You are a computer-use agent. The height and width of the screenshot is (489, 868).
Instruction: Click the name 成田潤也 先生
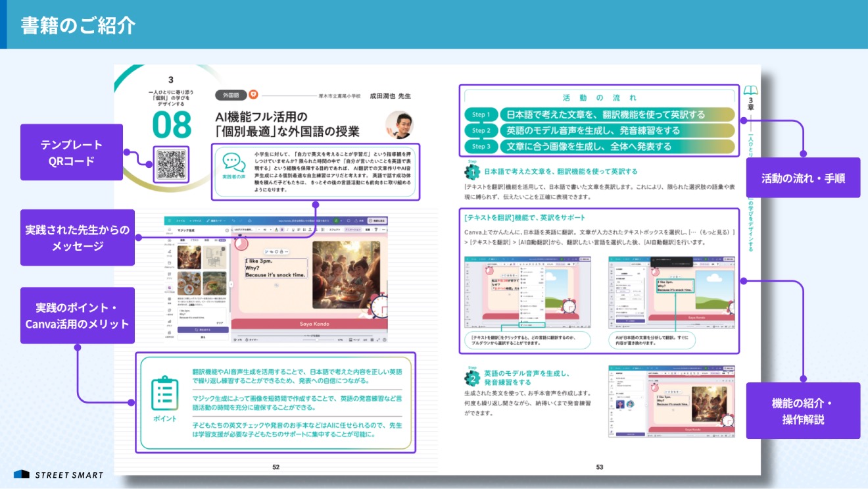point(391,95)
